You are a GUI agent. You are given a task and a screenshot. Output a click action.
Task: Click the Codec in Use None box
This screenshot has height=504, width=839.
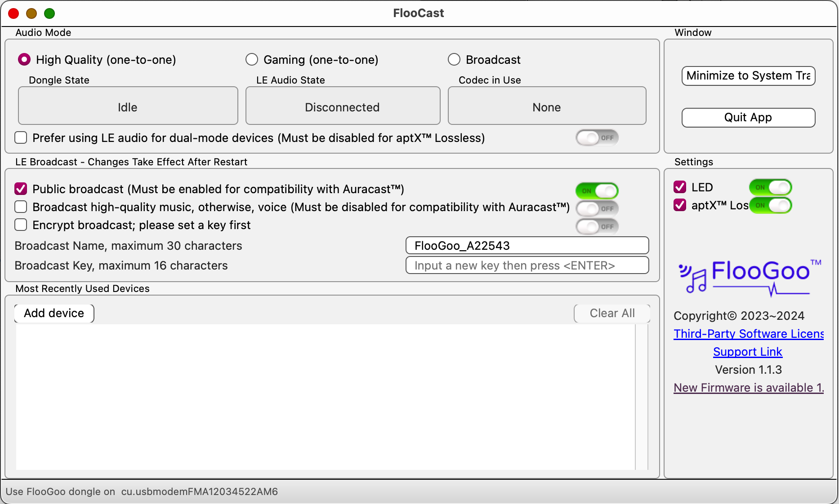click(x=547, y=106)
